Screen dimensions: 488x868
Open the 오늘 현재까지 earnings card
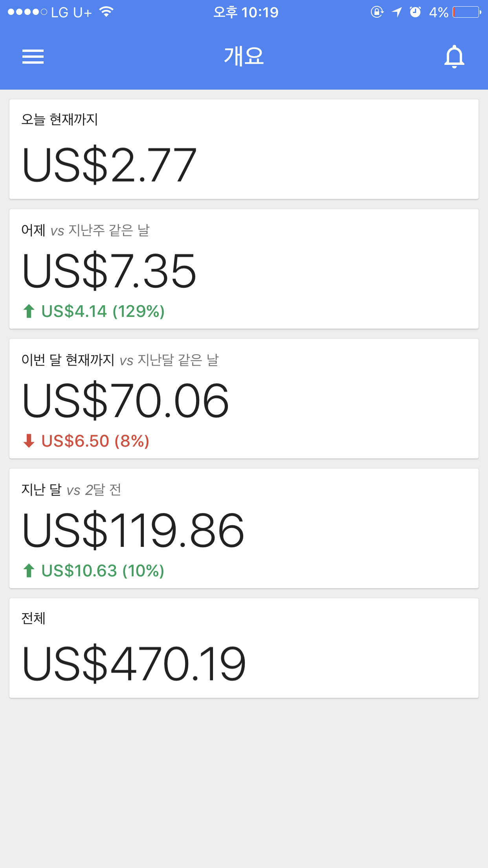(x=244, y=149)
